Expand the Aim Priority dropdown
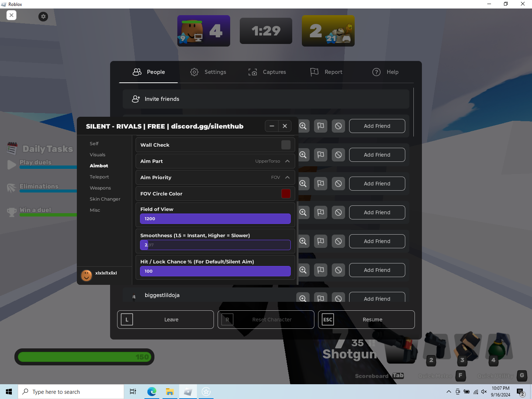This screenshot has width=532, height=399. click(215, 177)
